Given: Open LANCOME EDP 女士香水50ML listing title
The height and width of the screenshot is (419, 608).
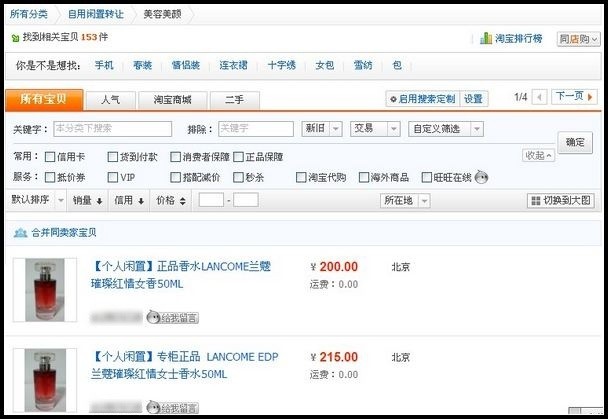Looking at the screenshot, I should tap(185, 365).
